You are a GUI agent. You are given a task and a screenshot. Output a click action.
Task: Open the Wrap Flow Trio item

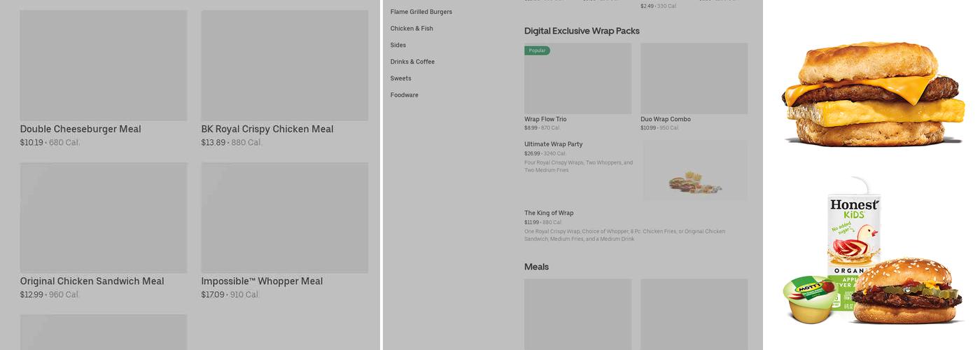tap(545, 119)
